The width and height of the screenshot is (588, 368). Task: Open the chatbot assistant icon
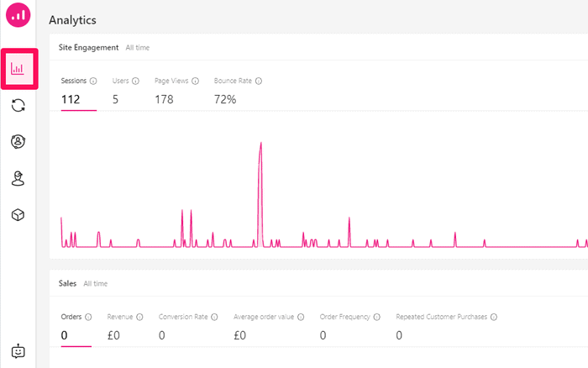click(18, 351)
